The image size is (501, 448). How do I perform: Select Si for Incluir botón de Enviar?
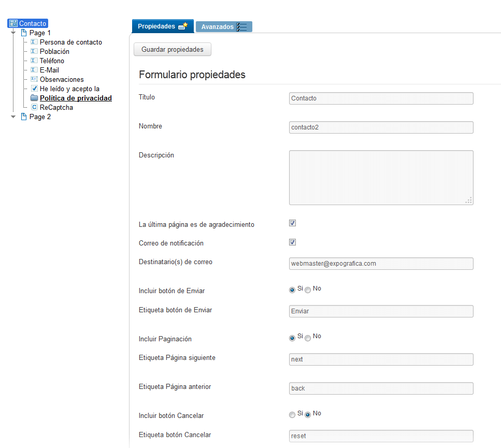point(292,290)
